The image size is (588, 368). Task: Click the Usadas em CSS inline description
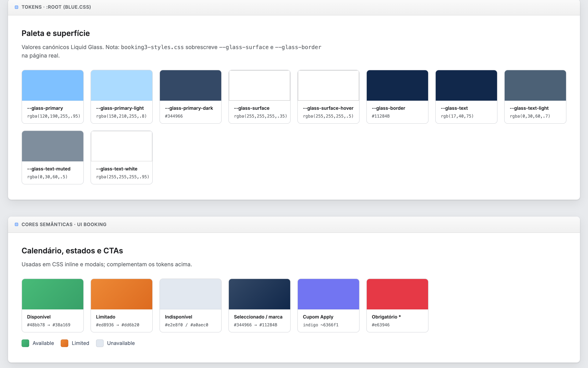point(107,264)
